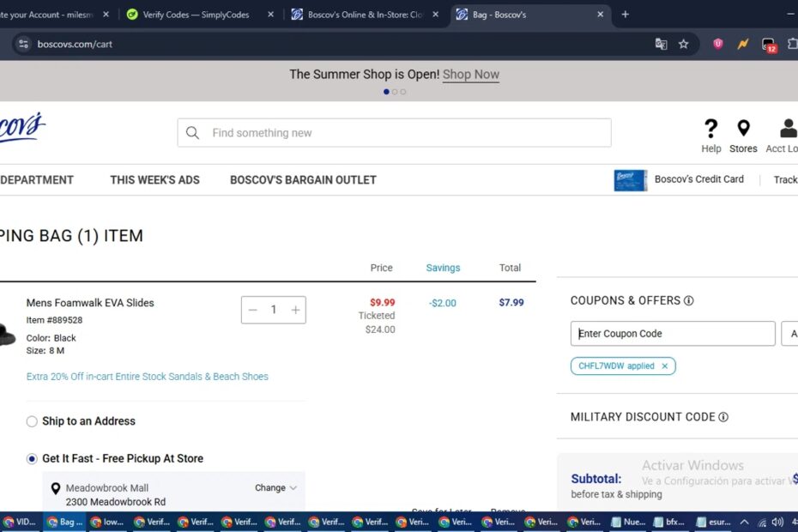Open a new browser tab
Screen dimensions: 798x532
pos(625,15)
